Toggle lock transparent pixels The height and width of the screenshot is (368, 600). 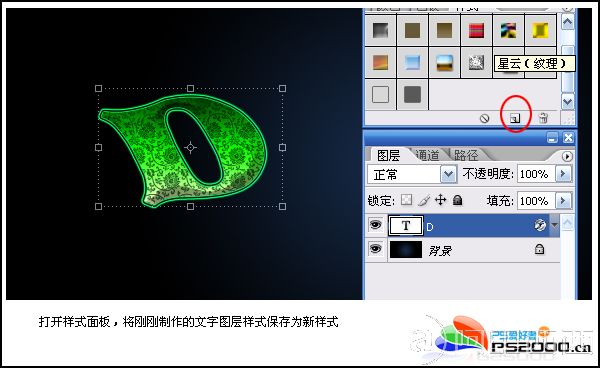click(x=406, y=200)
